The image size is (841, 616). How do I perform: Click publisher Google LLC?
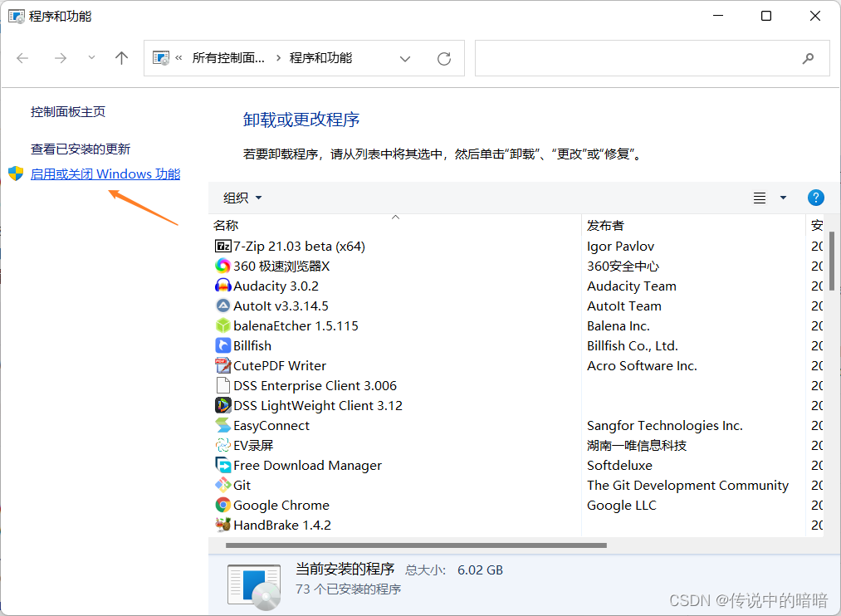coord(622,505)
